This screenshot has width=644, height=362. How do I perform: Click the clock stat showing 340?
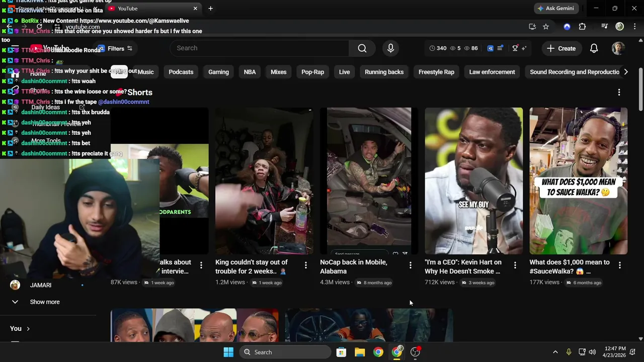click(x=438, y=48)
